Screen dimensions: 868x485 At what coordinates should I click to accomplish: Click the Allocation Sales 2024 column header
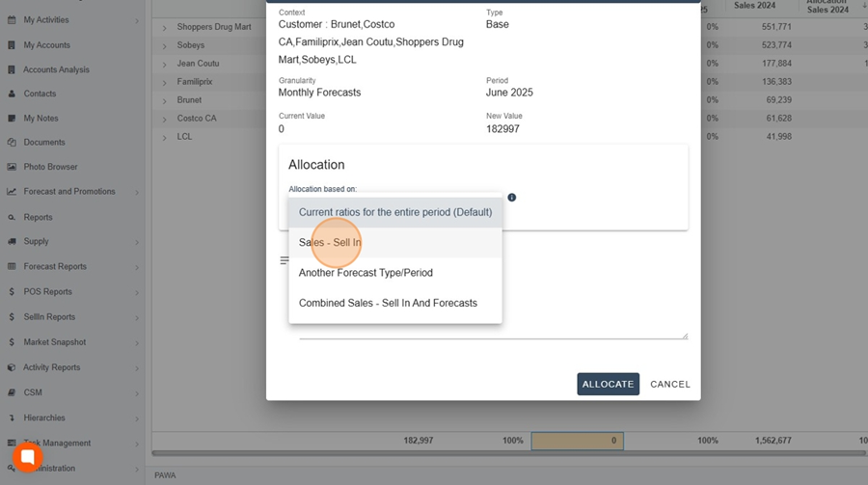pyautogui.click(x=827, y=6)
